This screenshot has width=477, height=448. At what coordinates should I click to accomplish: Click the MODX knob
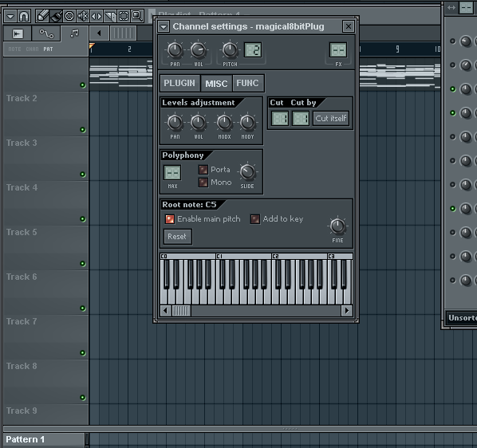pos(224,123)
